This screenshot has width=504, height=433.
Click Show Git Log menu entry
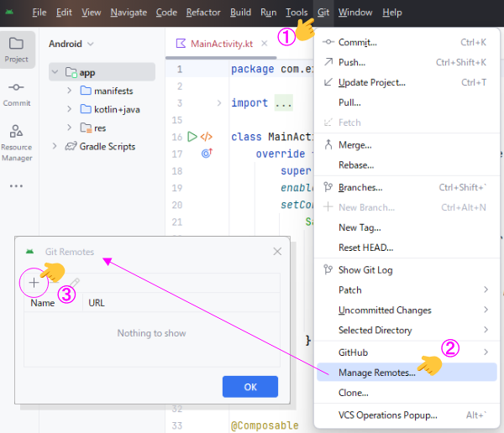365,270
